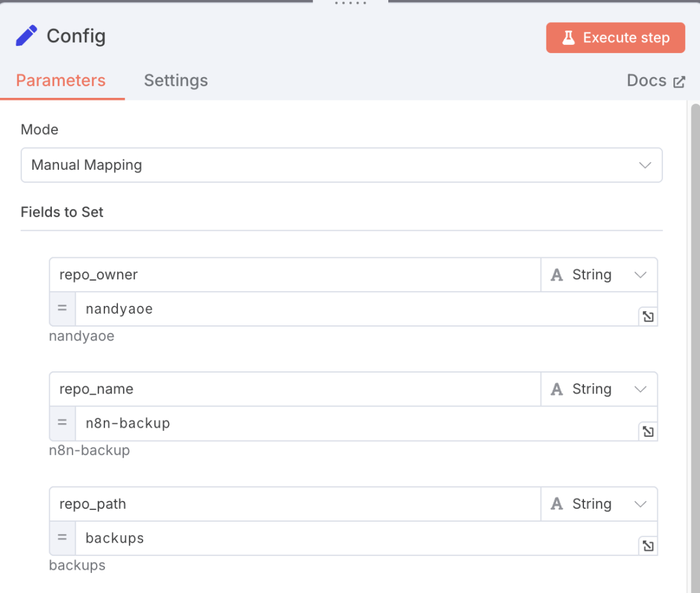Click the drag handle dots at panel top
700x593 pixels.
pos(351,3)
